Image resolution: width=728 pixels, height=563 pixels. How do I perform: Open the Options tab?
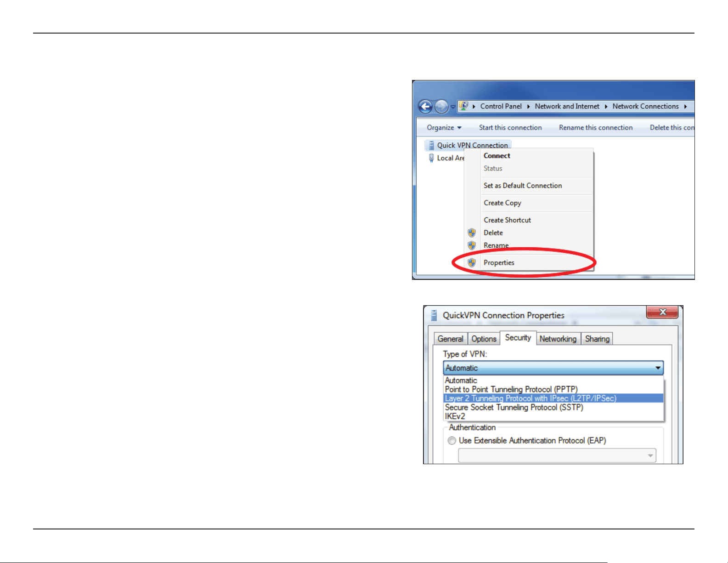click(x=484, y=339)
